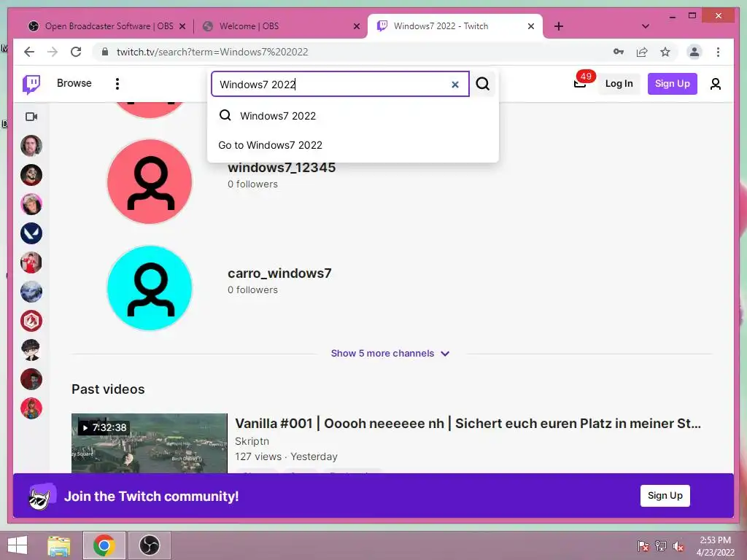Click the windows7_12345 red profile avatar
Viewport: 747px width, 560px height.
tap(150, 182)
